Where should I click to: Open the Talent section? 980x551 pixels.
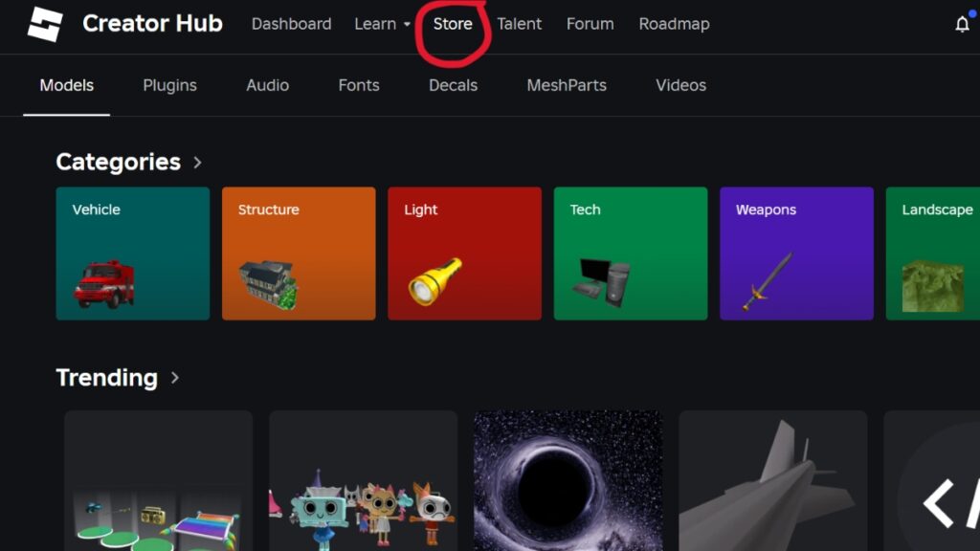pos(519,24)
